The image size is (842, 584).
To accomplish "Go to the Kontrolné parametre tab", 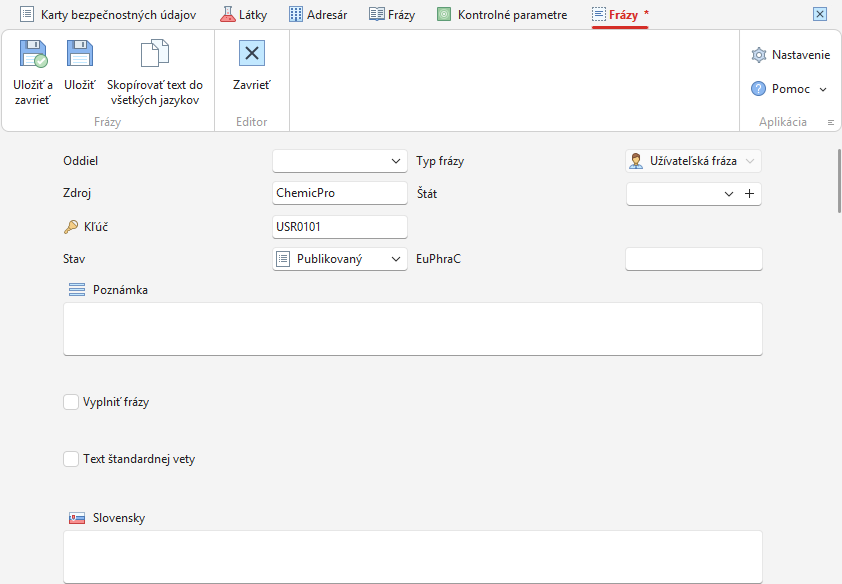I will [502, 14].
